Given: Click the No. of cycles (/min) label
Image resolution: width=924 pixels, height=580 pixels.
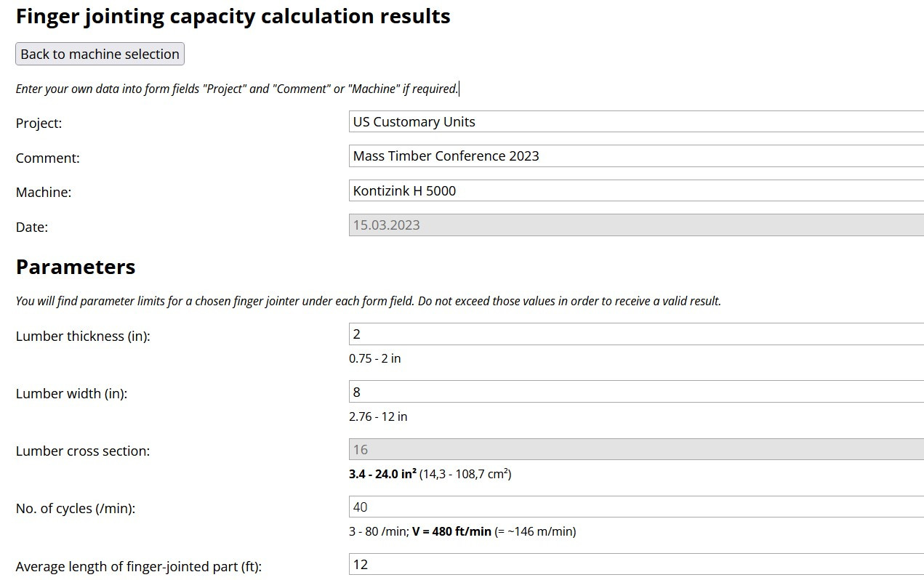Looking at the screenshot, I should point(76,509).
